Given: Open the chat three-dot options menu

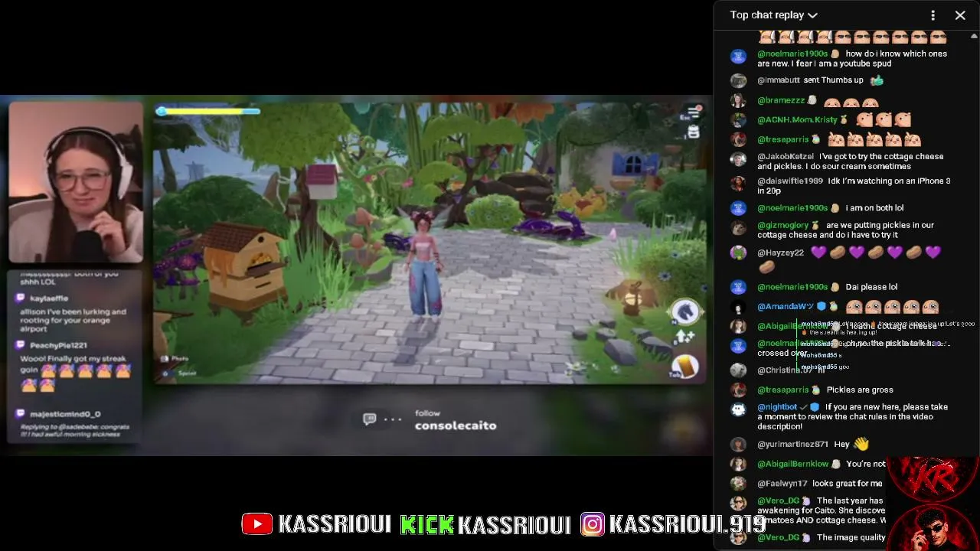Looking at the screenshot, I should pos(933,15).
